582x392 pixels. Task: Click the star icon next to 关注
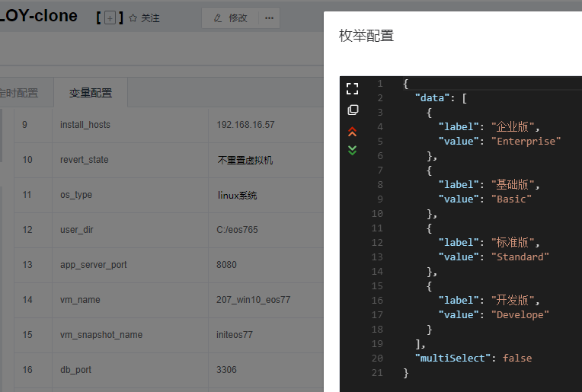(x=133, y=18)
